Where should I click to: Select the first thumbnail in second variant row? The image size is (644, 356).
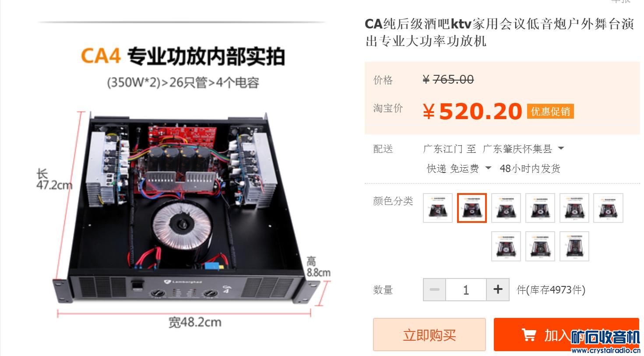click(x=506, y=246)
